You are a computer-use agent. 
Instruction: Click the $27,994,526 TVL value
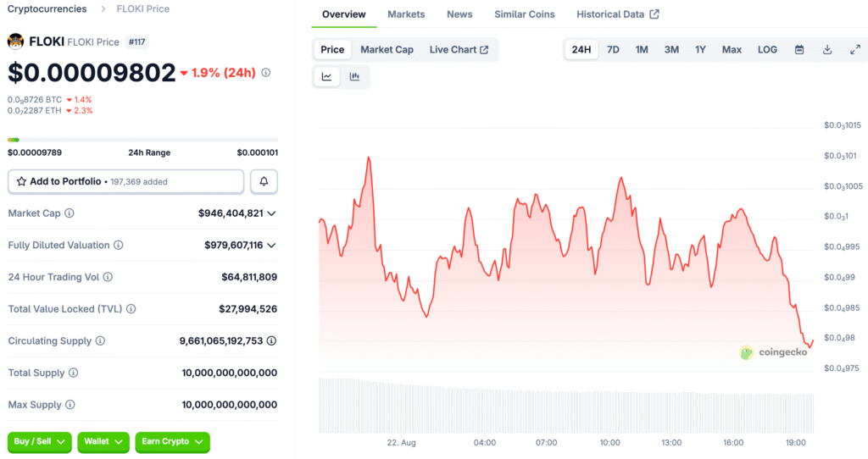pyautogui.click(x=248, y=309)
